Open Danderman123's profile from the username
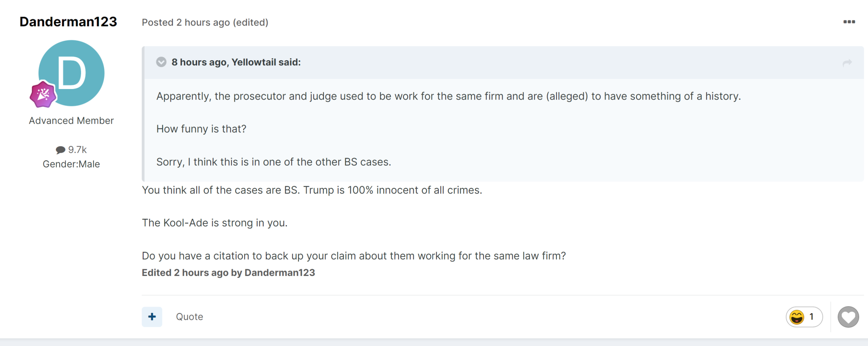Image resolution: width=868 pixels, height=346 pixels. click(68, 22)
